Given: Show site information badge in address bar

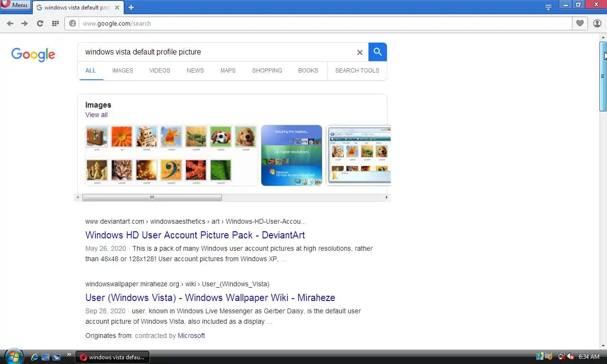Looking at the screenshot, I should 73,23.
